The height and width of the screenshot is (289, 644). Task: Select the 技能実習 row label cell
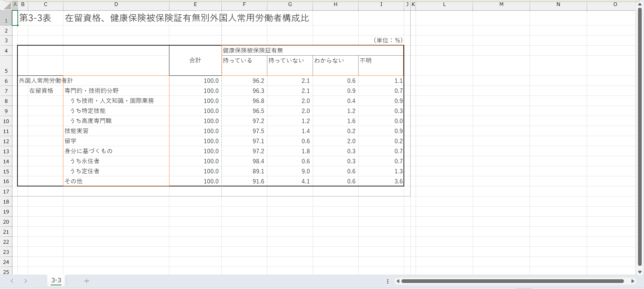coord(116,131)
